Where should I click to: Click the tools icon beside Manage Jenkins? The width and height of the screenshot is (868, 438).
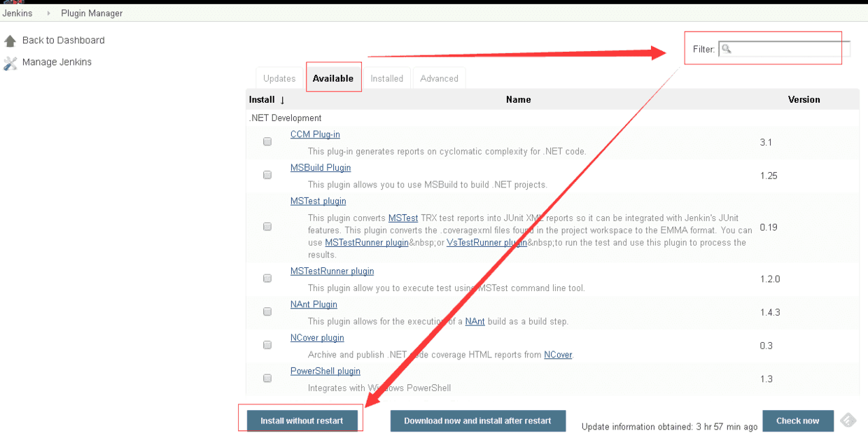click(10, 63)
